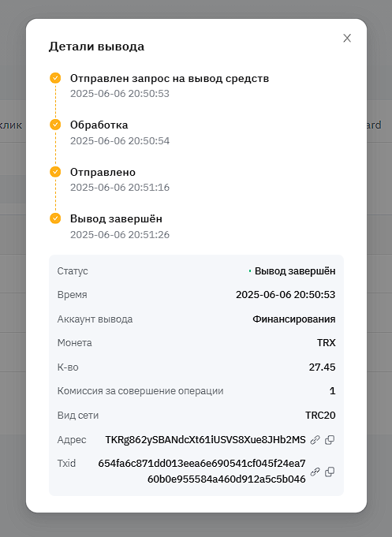This screenshot has height=537, width=392.
Task: Click the Отправлен запрос на вывод средств step
Action: tap(170, 78)
